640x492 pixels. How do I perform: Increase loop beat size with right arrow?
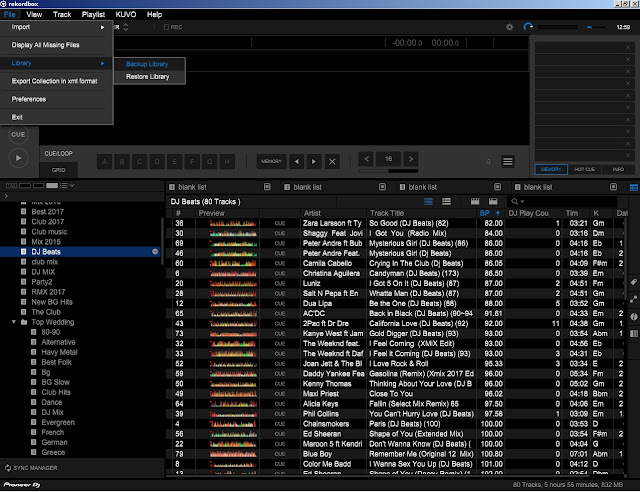coord(411,159)
